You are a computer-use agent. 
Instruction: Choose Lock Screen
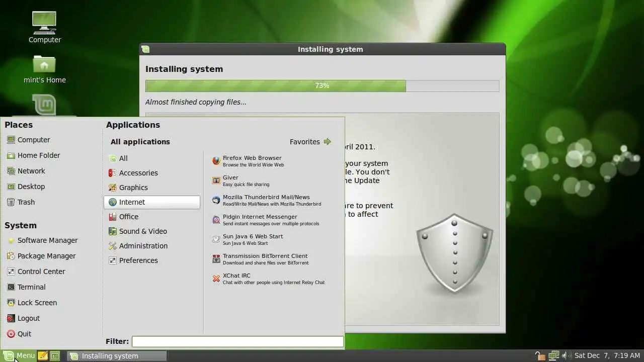[32, 303]
